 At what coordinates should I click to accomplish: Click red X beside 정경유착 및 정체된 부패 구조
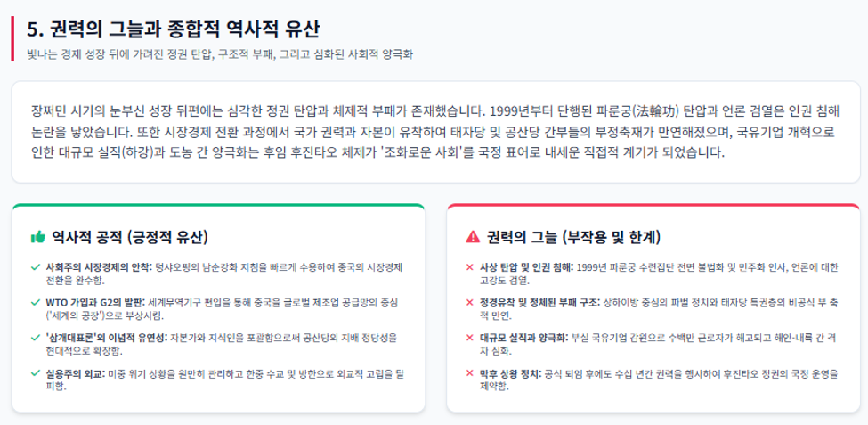[471, 303]
